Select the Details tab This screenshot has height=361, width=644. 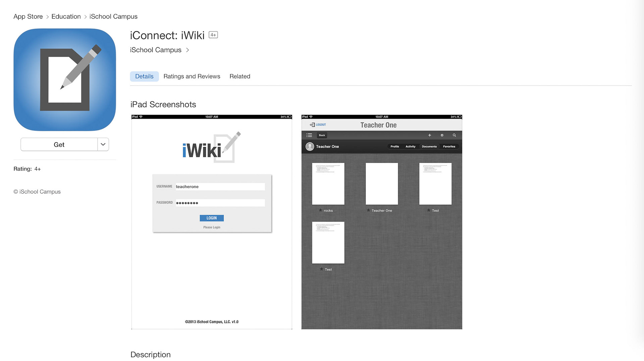point(144,76)
